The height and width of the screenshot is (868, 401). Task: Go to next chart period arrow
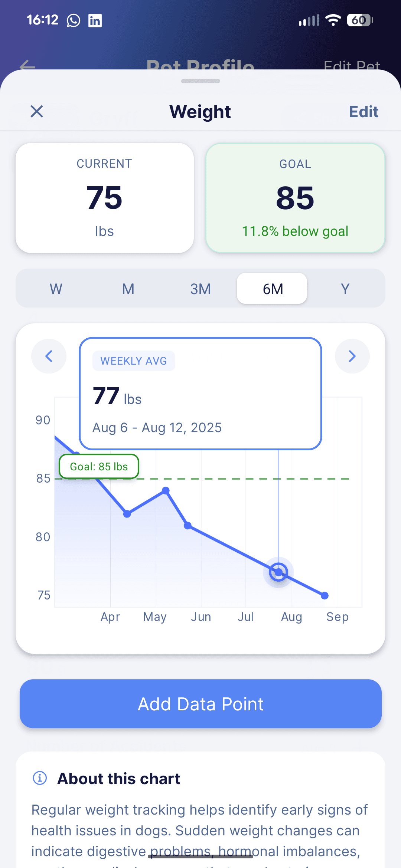[x=352, y=356]
